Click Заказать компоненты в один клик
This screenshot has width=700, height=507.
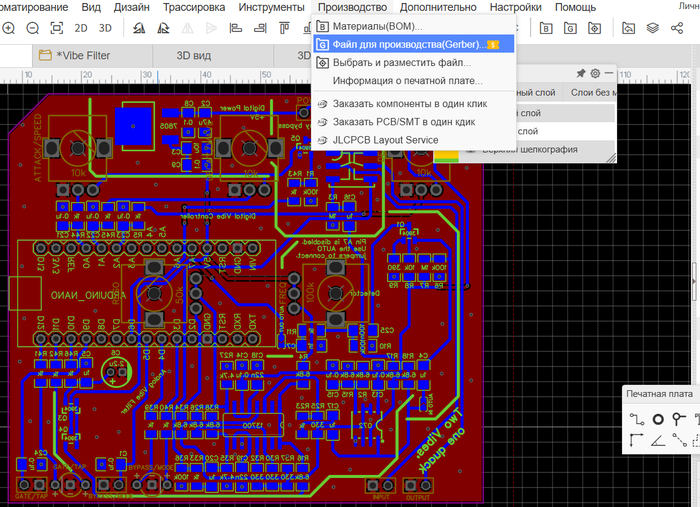coord(410,103)
